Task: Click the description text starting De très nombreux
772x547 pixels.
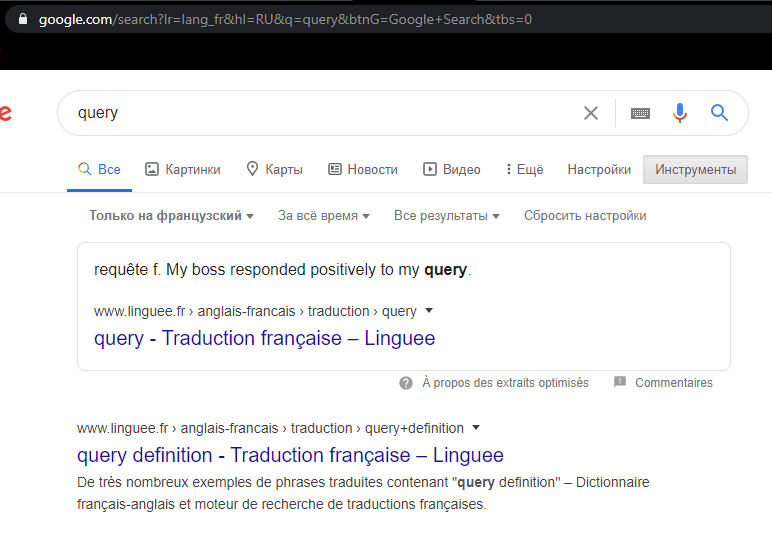Action: pos(363,493)
